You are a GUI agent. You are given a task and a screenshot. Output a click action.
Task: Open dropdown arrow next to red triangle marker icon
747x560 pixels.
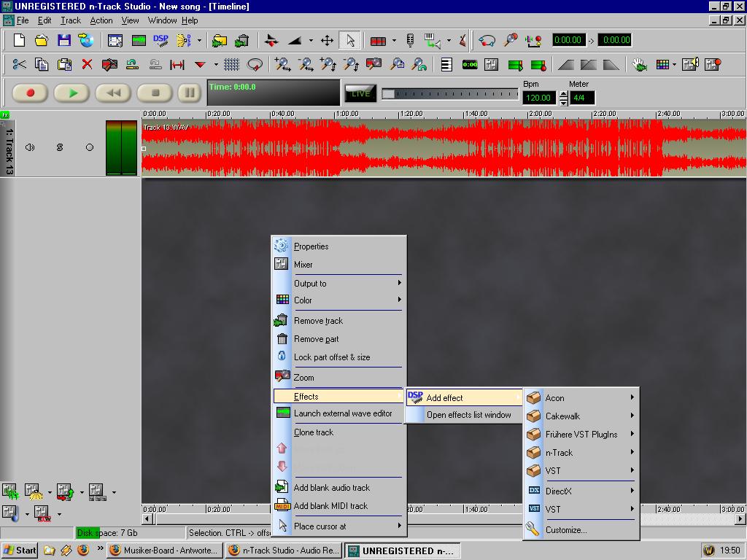tap(216, 64)
